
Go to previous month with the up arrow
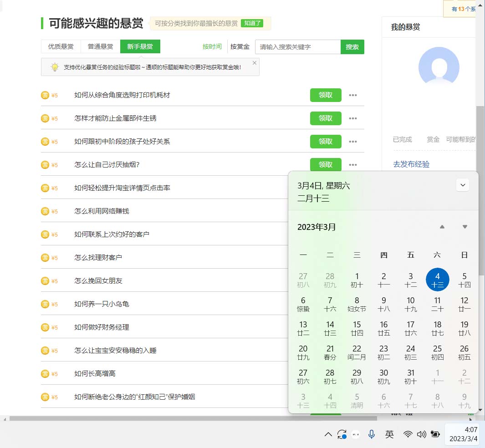tap(441, 226)
